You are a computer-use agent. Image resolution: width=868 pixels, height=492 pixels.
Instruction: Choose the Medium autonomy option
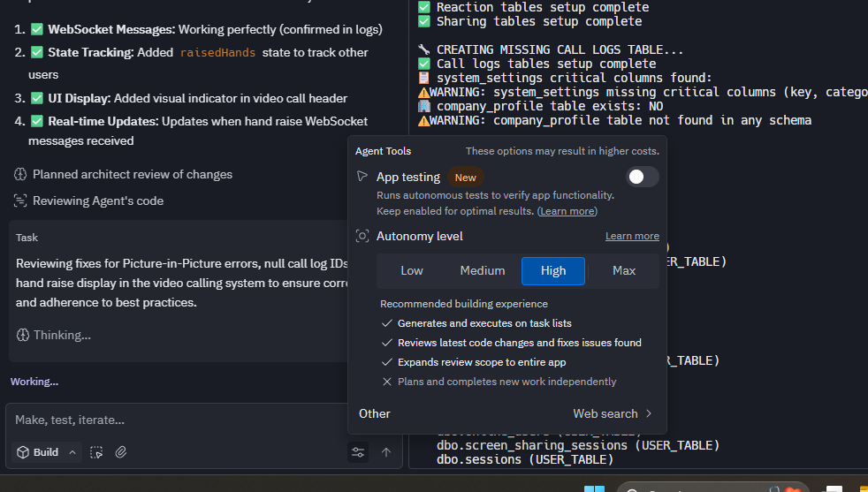coord(483,271)
